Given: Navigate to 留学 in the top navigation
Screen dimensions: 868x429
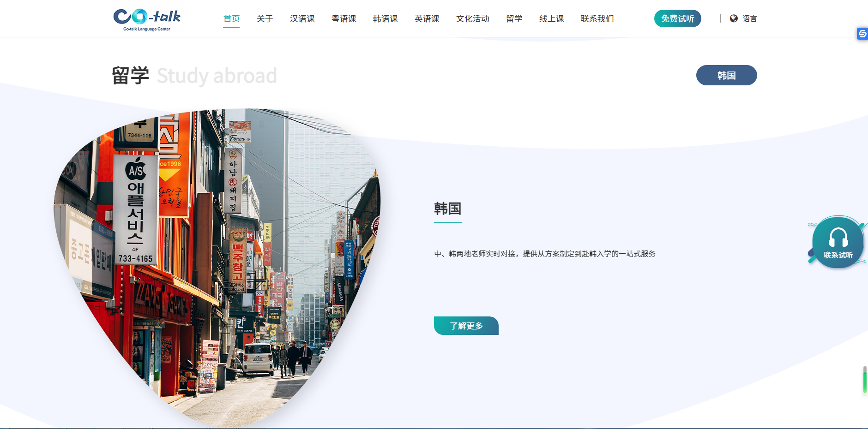Looking at the screenshot, I should click(x=514, y=19).
